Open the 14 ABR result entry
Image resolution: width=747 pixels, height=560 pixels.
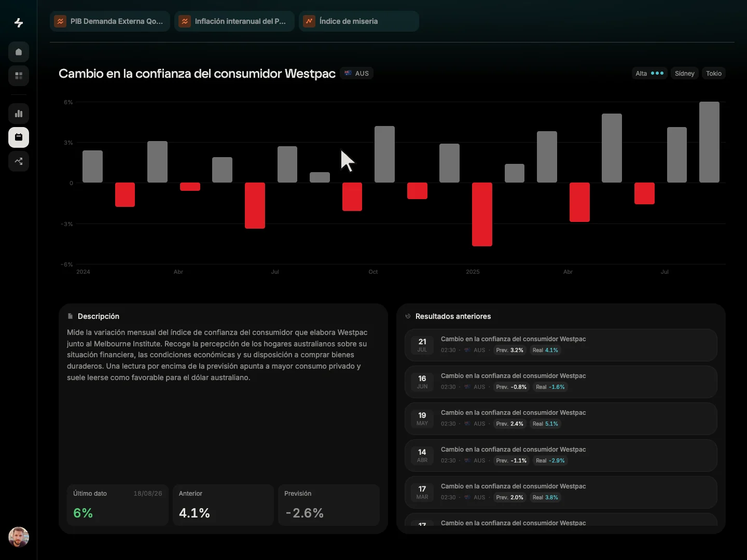(x=561, y=455)
